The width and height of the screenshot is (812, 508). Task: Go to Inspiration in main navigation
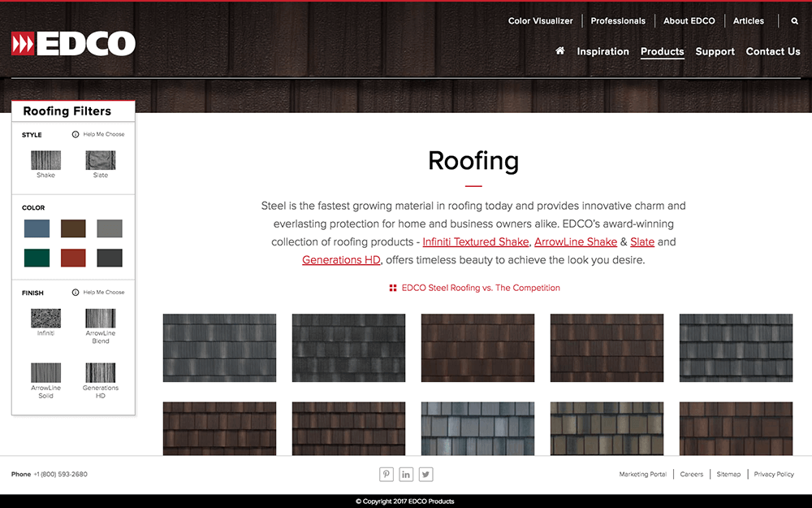tap(603, 51)
